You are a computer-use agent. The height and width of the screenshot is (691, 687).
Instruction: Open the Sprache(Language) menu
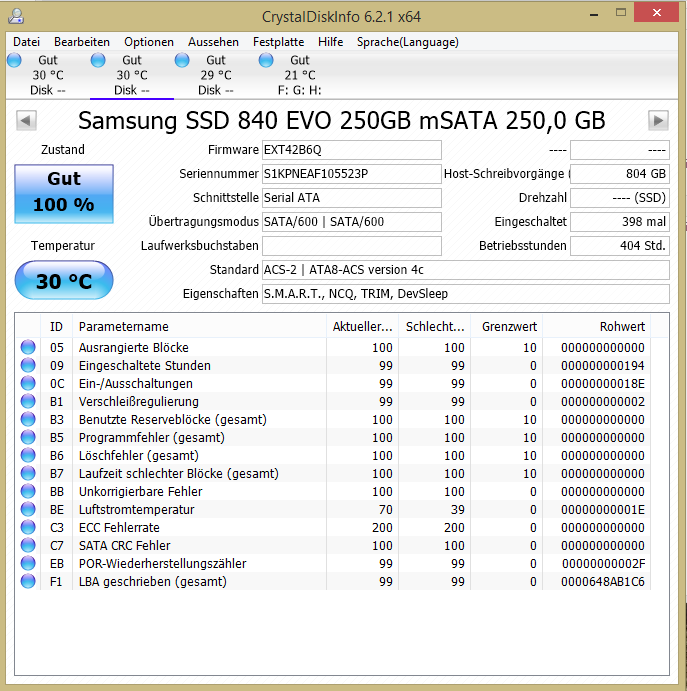click(408, 42)
